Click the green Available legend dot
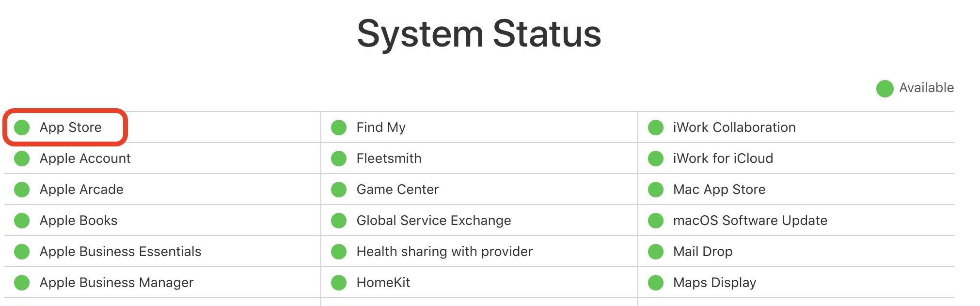Screen dimensions: 980x306 point(885,88)
